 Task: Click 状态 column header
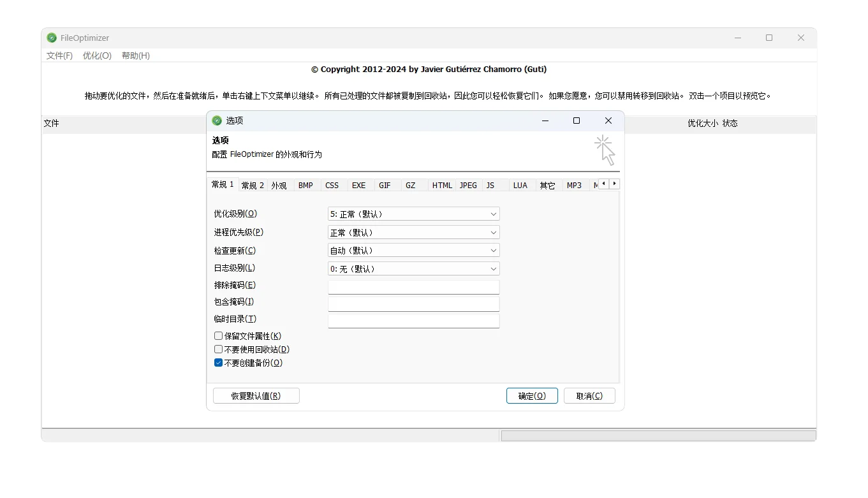click(x=730, y=124)
